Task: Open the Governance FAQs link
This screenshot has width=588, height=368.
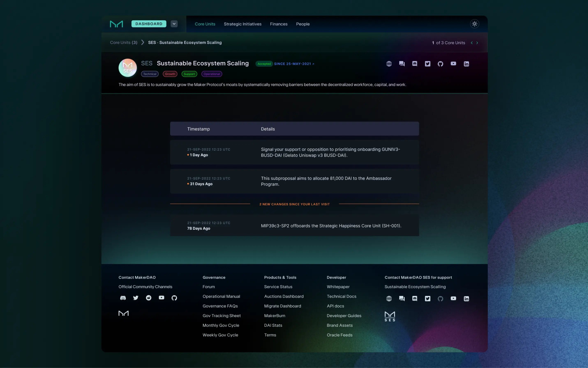Action: [x=220, y=306]
